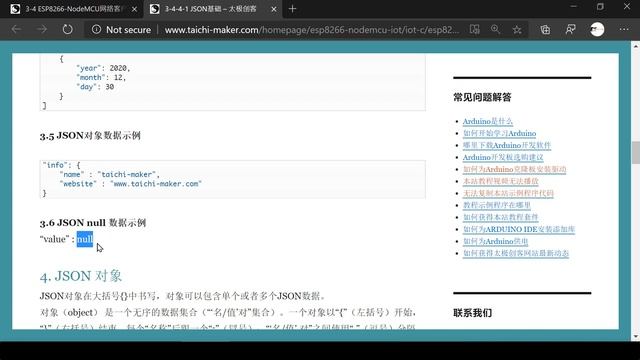
Task: Click the '4. JSON 对象' heading
Action: click(x=81, y=276)
